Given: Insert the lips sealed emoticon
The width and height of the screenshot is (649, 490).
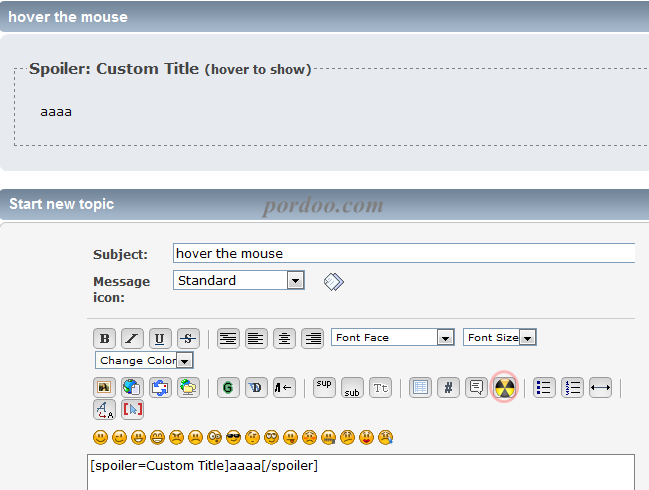Looking at the screenshot, I should tap(329, 437).
